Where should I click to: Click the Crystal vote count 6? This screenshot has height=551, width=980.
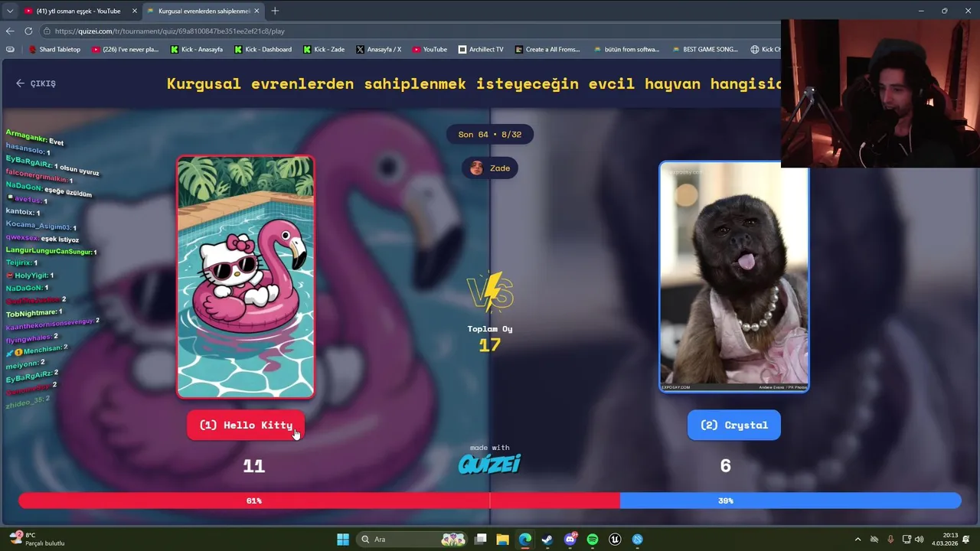(x=726, y=465)
